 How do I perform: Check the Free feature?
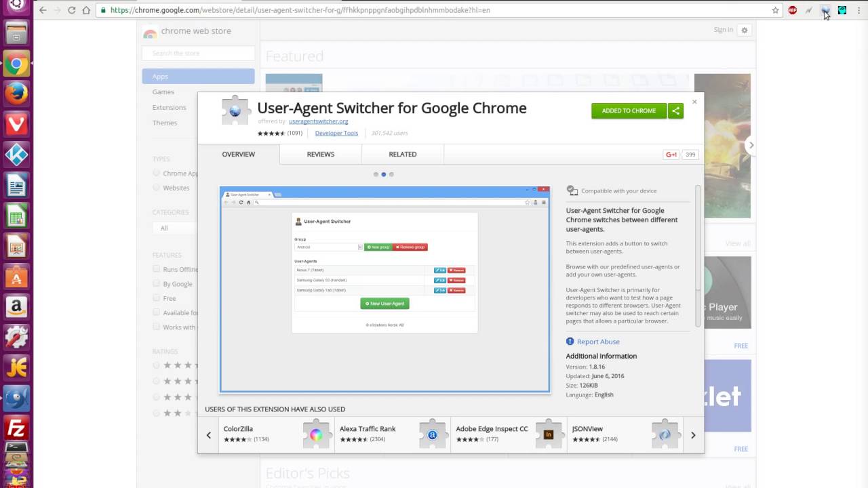pyautogui.click(x=156, y=298)
